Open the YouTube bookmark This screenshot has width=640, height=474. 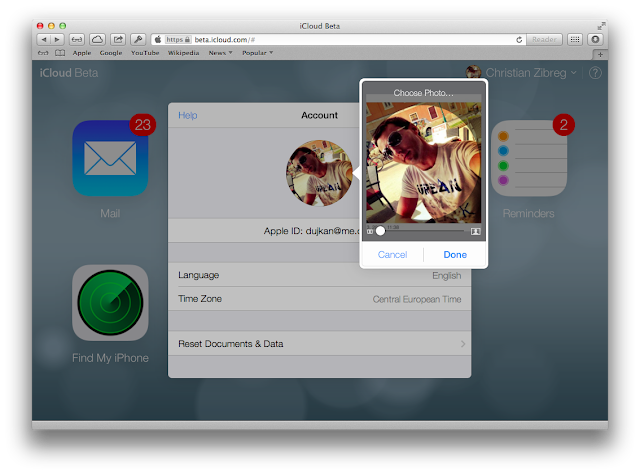click(145, 53)
